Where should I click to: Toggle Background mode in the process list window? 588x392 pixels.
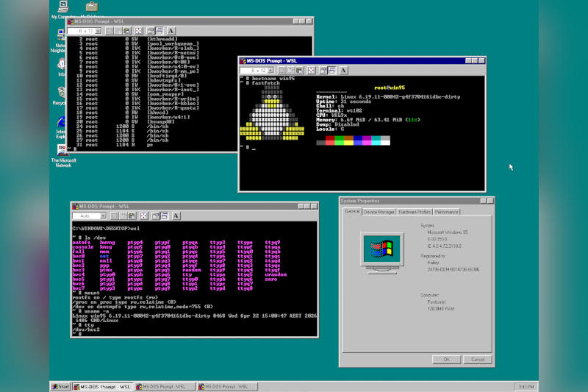click(159, 31)
